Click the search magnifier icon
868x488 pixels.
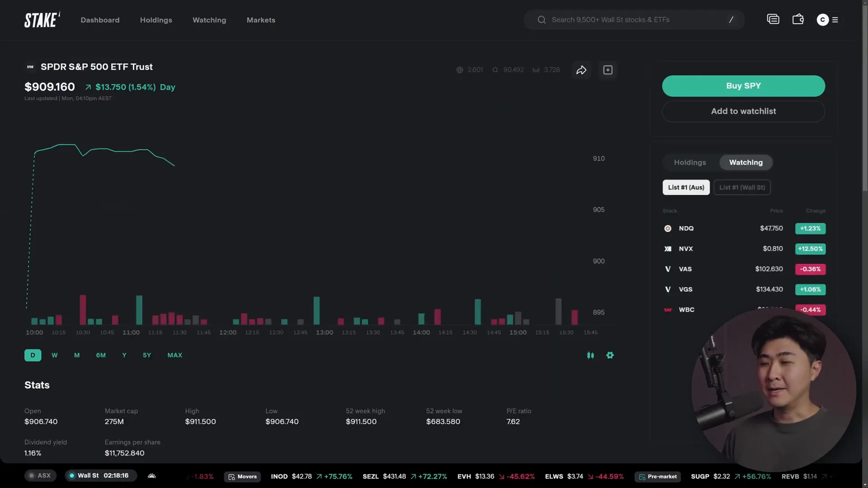(x=541, y=20)
